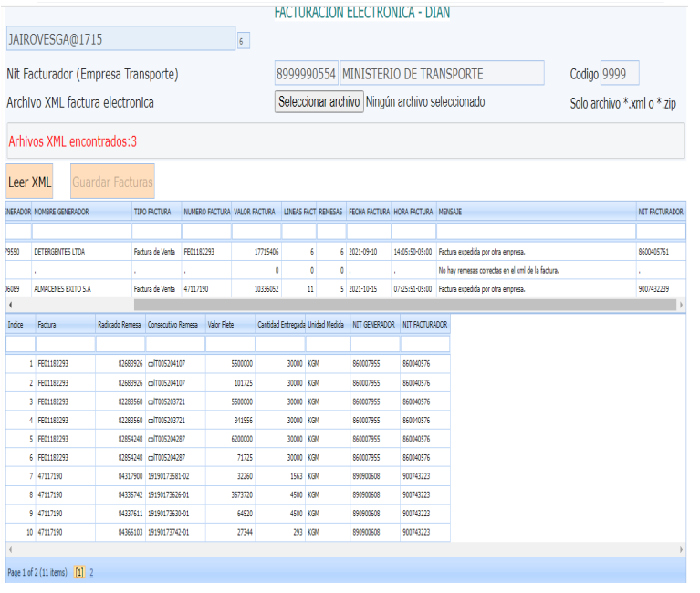Image resolution: width=700 pixels, height=593 pixels.
Task: Click Cantidad Entregada cell 1563
Action: pos(281,476)
